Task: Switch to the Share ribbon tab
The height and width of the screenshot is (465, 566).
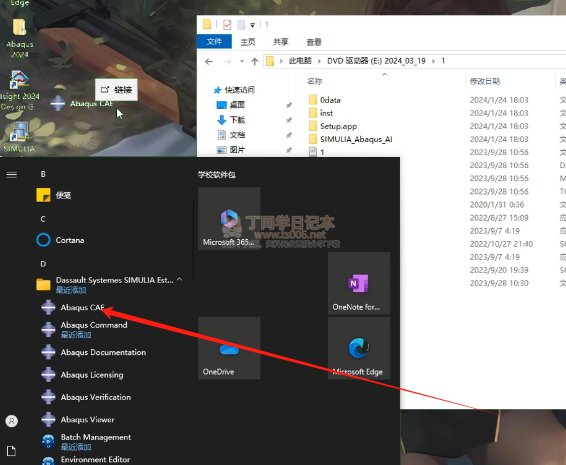Action: tap(280, 42)
